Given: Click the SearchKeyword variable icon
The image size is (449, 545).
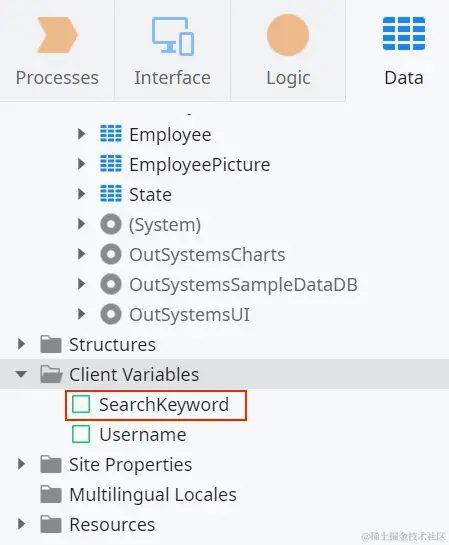Looking at the screenshot, I should pyautogui.click(x=81, y=404).
